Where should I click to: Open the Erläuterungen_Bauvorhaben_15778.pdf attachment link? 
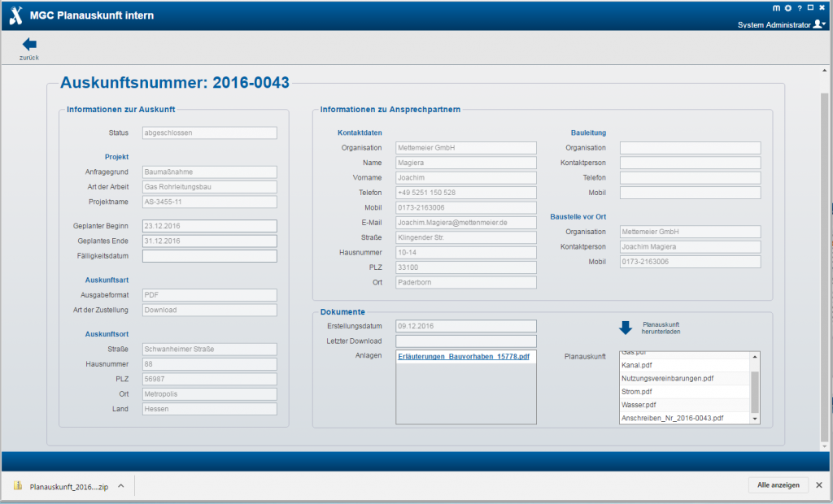pos(464,357)
